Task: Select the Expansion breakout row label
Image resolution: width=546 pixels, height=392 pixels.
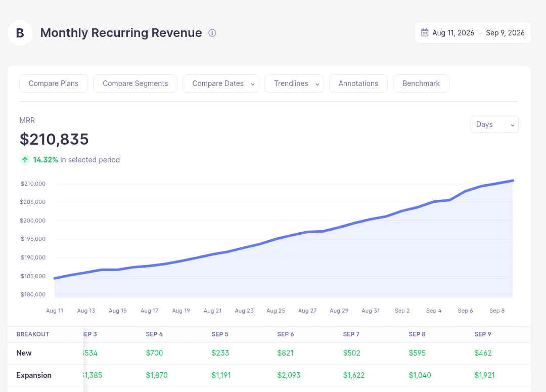Action: click(34, 375)
